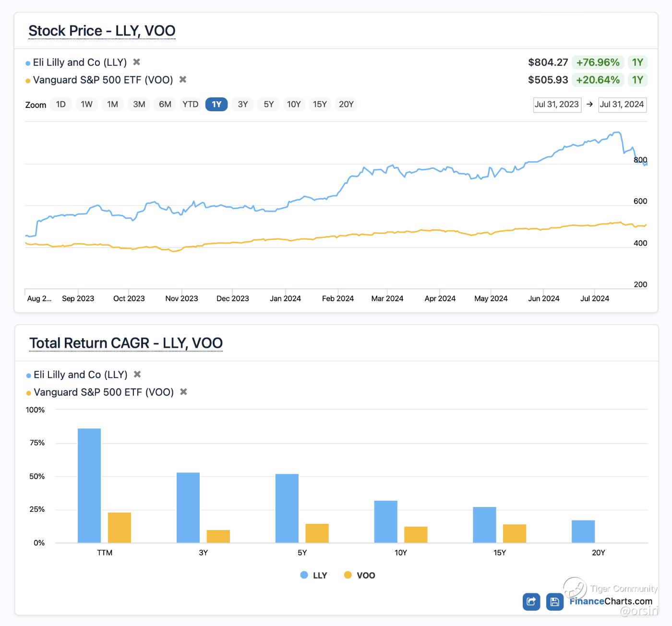Image resolution: width=672 pixels, height=626 pixels.
Task: Select the 1M zoom range
Action: coord(113,105)
